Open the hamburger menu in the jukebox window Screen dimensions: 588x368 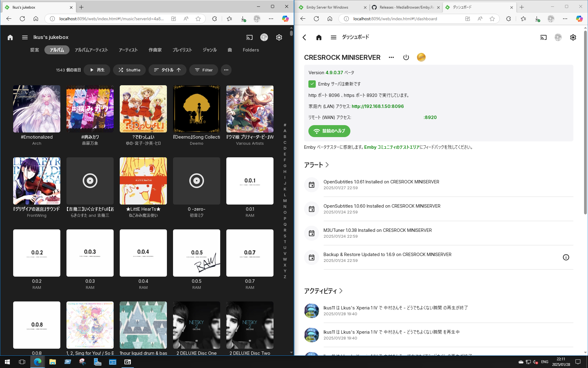click(25, 37)
